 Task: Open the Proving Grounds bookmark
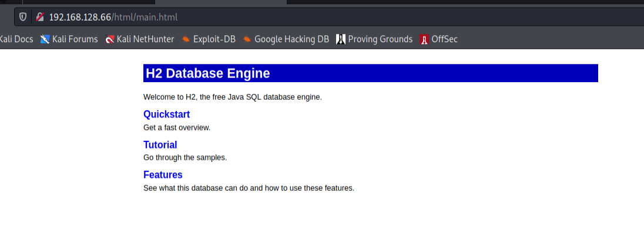tap(374, 39)
